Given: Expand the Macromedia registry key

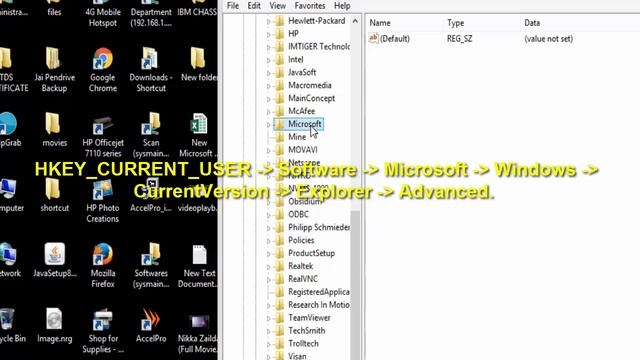Looking at the screenshot, I should 269,86.
